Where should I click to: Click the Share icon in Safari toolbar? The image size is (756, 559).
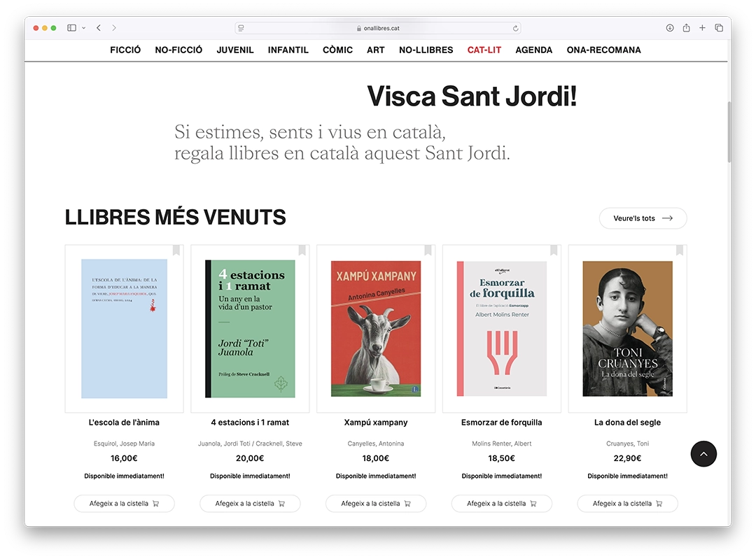[x=686, y=28]
